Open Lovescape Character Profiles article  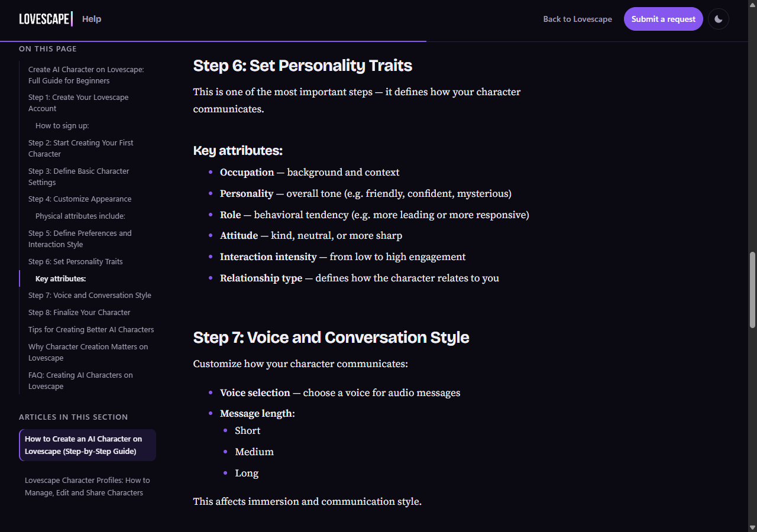coord(88,486)
